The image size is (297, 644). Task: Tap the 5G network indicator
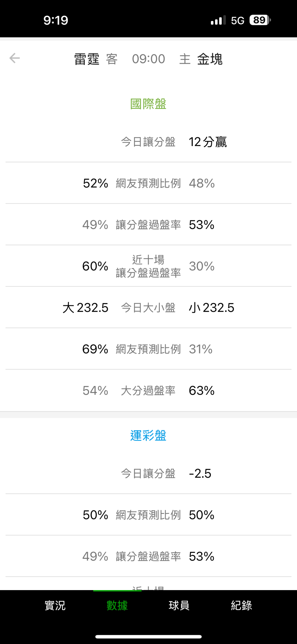tap(238, 20)
